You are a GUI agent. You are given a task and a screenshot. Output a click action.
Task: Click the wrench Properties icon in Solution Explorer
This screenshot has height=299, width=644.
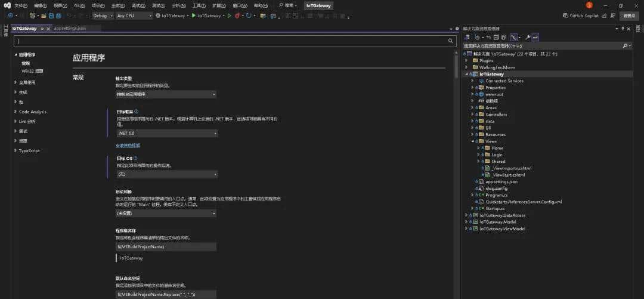point(528,38)
